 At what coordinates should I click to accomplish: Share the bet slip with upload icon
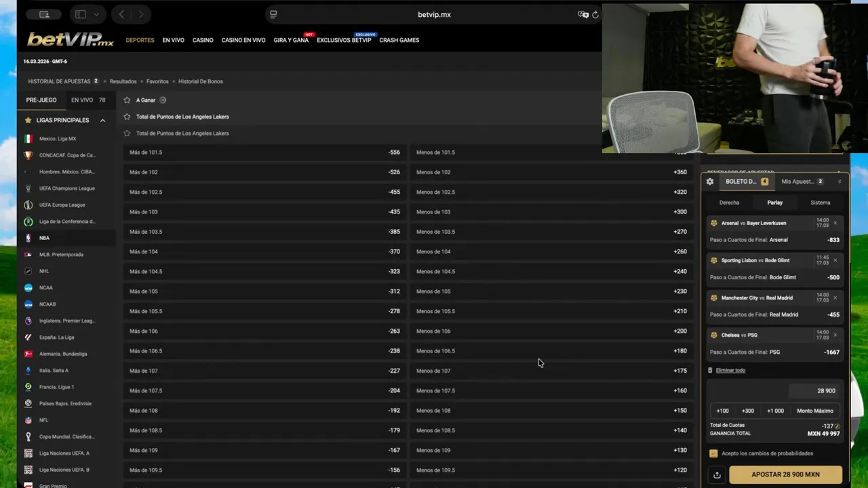(x=717, y=474)
